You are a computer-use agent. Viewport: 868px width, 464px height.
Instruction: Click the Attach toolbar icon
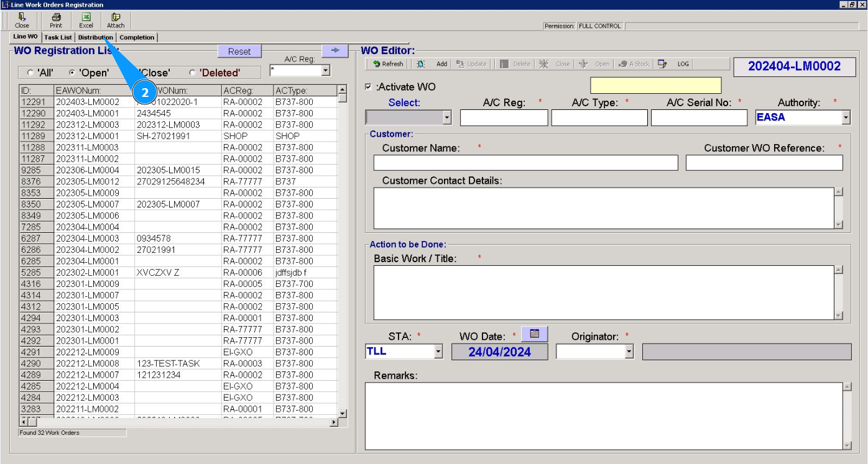[116, 20]
